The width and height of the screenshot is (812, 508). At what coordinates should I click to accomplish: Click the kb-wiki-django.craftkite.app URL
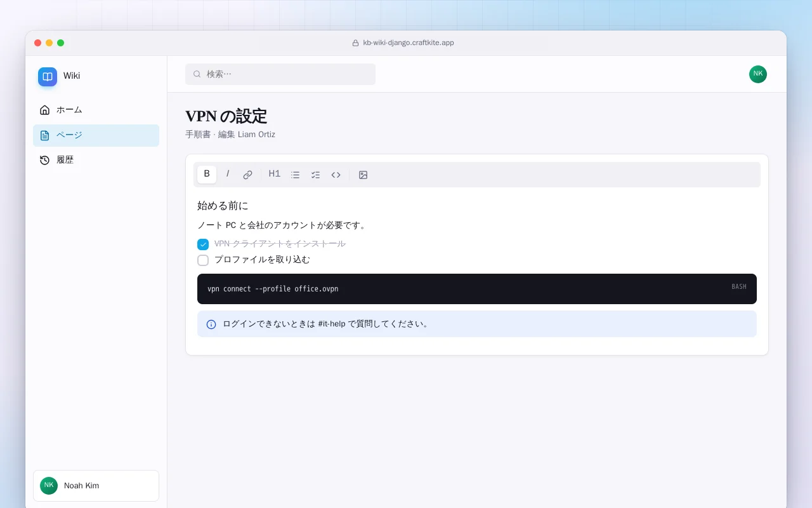click(x=409, y=43)
